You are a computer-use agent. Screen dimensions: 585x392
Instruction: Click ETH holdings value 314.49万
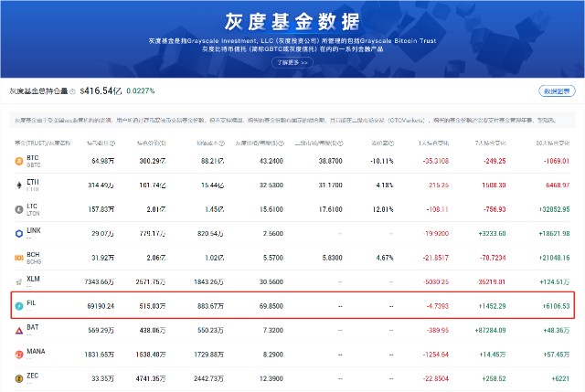coord(101,185)
